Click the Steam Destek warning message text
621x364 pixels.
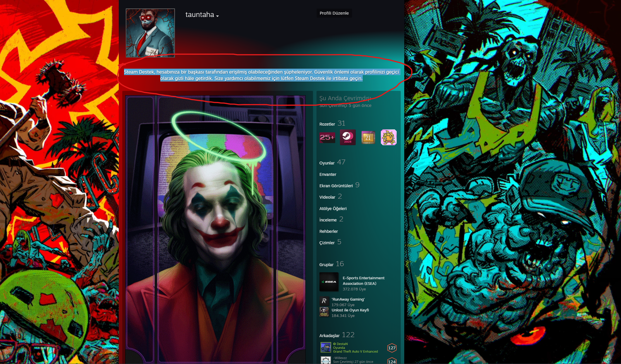[x=262, y=75]
